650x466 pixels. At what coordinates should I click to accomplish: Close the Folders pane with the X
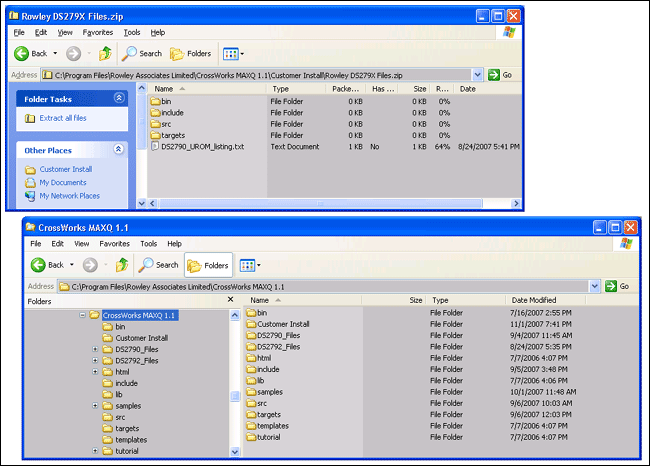click(230, 299)
